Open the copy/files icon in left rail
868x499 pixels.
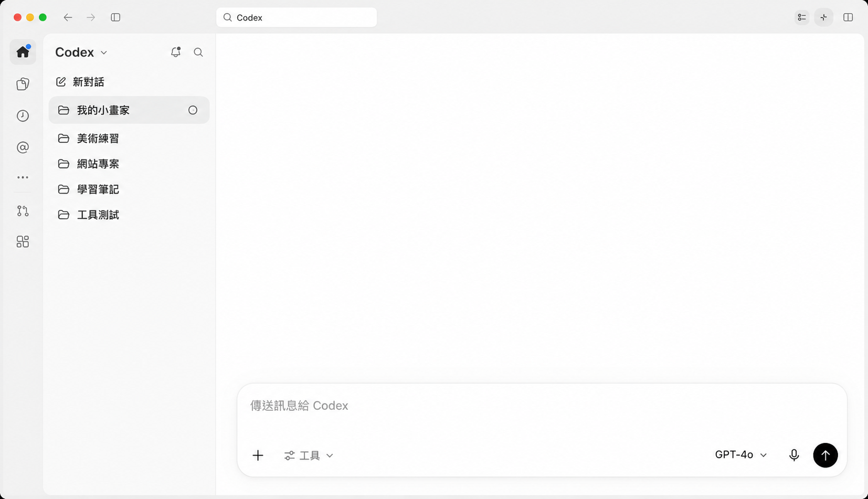pyautogui.click(x=23, y=84)
